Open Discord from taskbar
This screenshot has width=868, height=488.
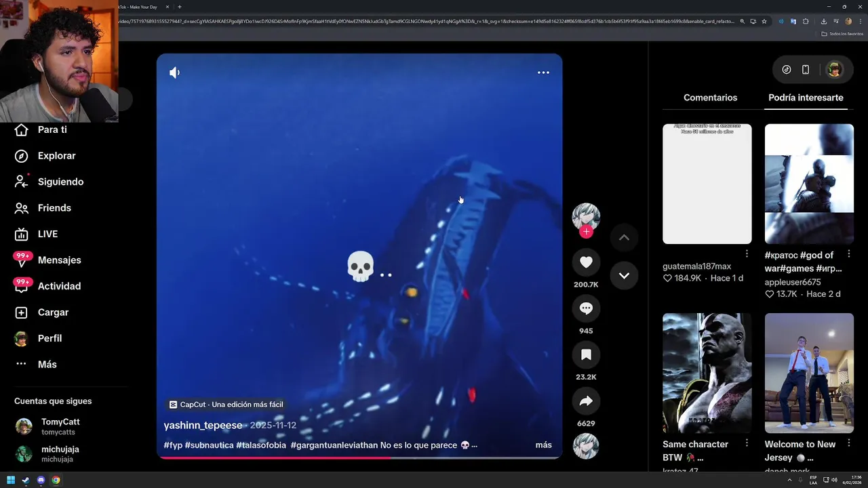click(x=41, y=481)
